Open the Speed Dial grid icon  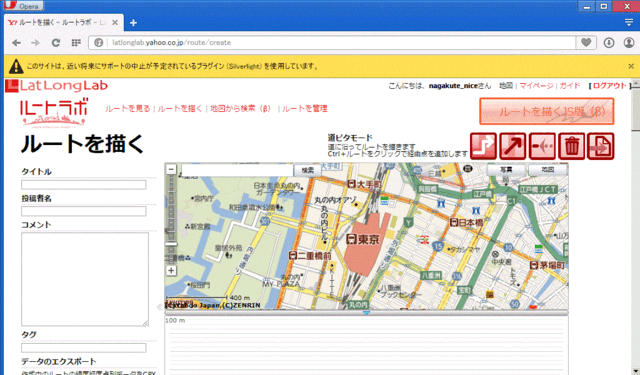(x=76, y=42)
